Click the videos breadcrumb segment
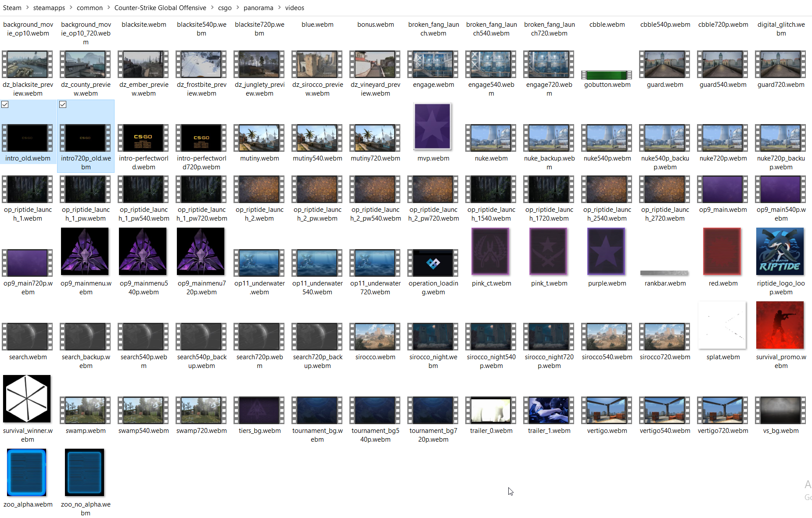812x518 pixels. tap(295, 7)
